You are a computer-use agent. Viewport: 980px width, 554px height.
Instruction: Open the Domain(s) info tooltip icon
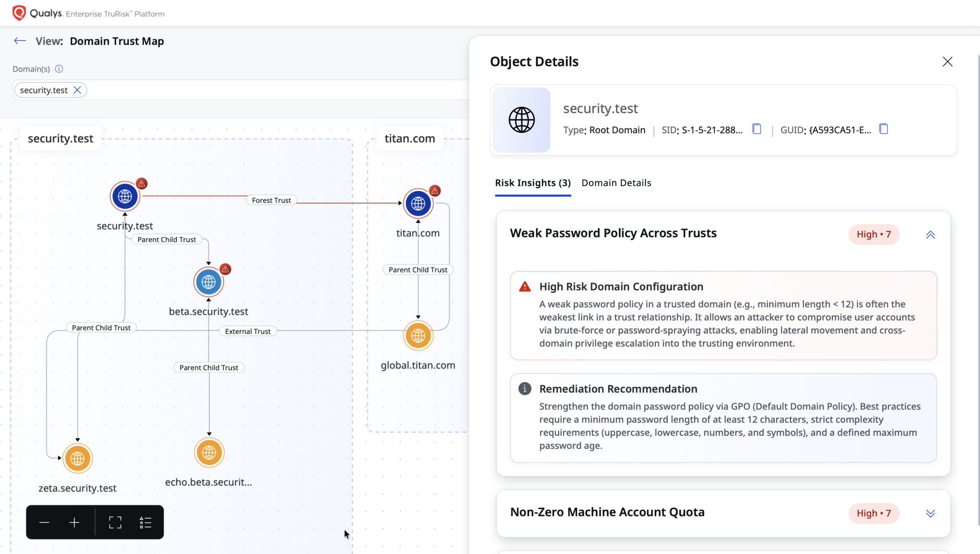pos(59,69)
